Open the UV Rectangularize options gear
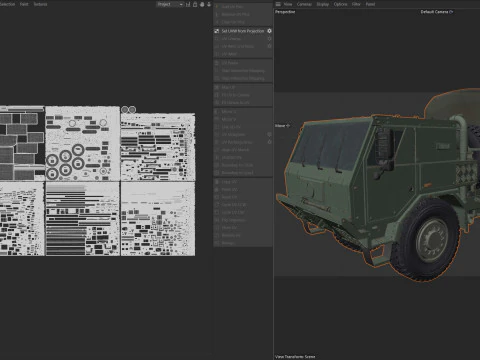This screenshot has height=360, width=480. (x=269, y=142)
